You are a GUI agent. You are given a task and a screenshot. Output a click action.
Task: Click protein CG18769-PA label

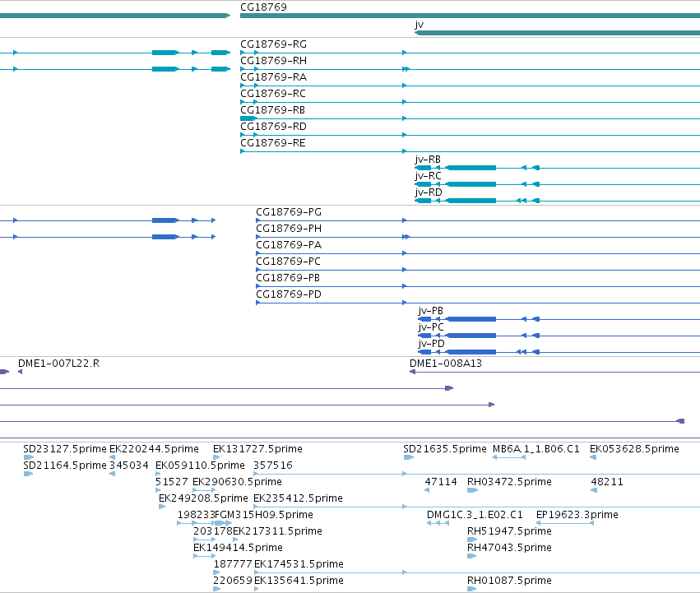tap(289, 245)
